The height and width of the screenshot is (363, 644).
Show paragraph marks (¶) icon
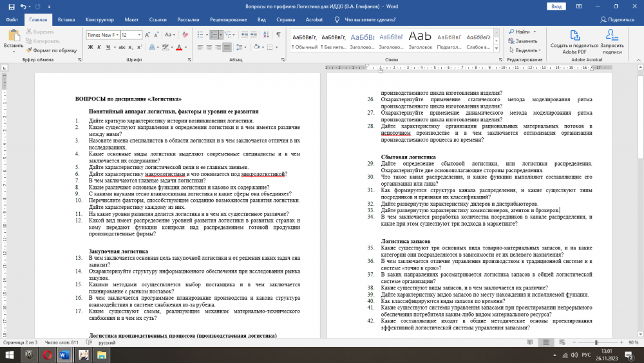point(278,35)
